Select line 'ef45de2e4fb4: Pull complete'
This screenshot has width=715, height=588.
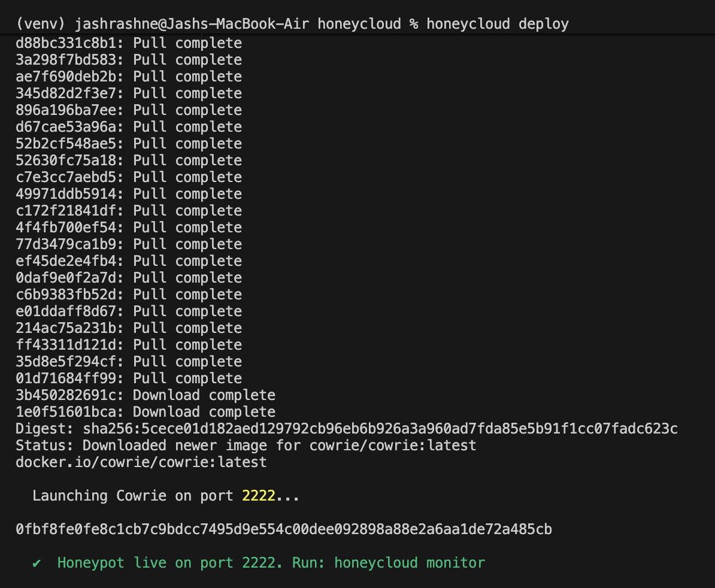pos(129,260)
